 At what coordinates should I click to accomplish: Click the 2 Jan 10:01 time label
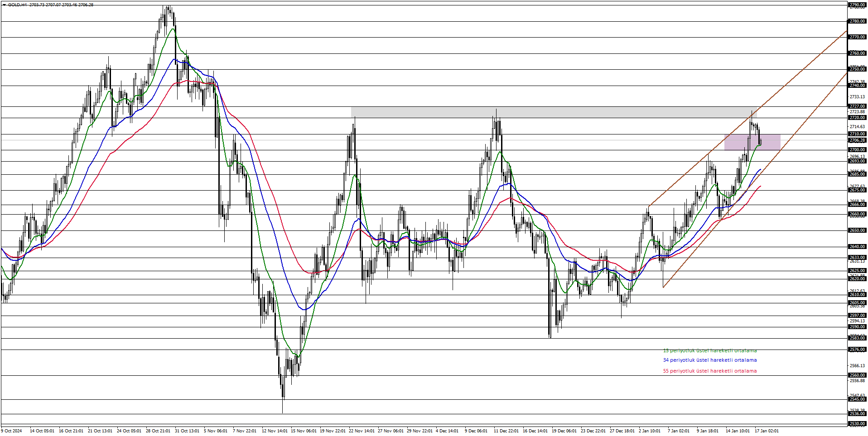(650, 431)
